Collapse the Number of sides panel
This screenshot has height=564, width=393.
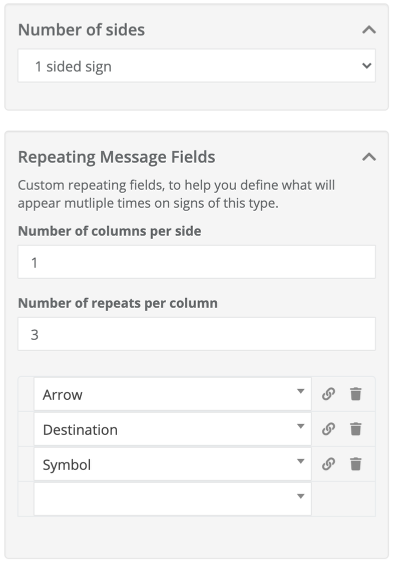pyautogui.click(x=369, y=29)
